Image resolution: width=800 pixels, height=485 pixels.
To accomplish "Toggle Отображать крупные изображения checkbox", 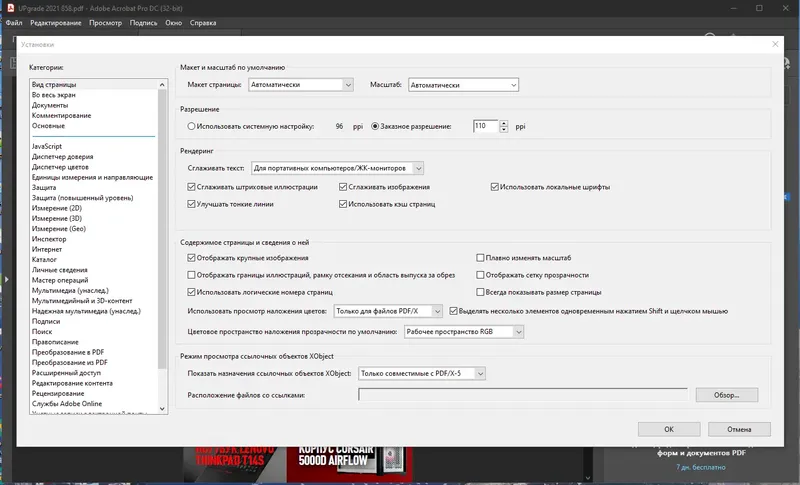I will [x=191, y=258].
